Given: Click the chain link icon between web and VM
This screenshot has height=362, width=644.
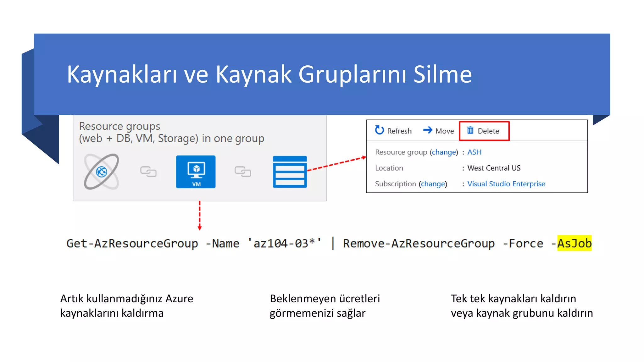Looking at the screenshot, I should (148, 172).
